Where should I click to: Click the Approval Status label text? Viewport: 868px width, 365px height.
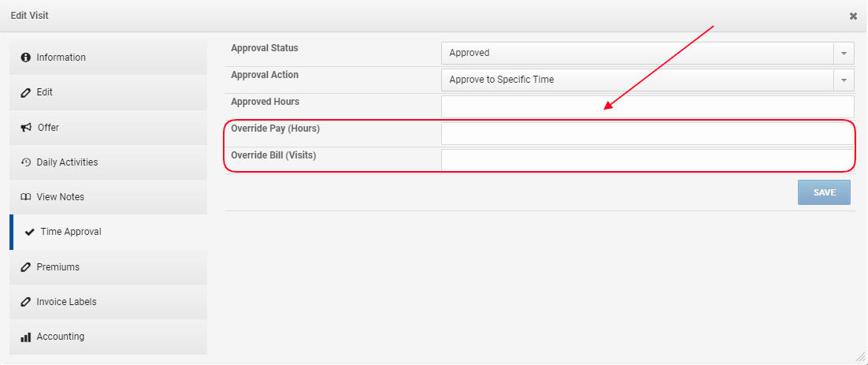(265, 48)
